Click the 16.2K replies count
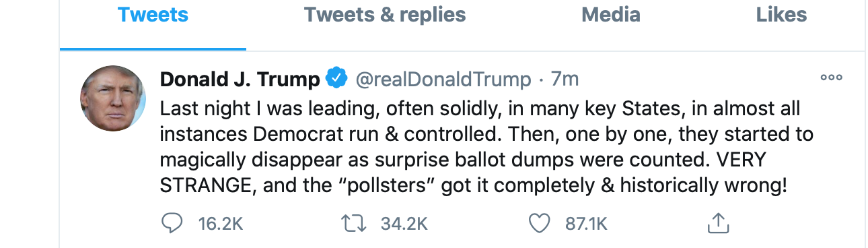Viewport: 868px width, 248px height. (221, 224)
